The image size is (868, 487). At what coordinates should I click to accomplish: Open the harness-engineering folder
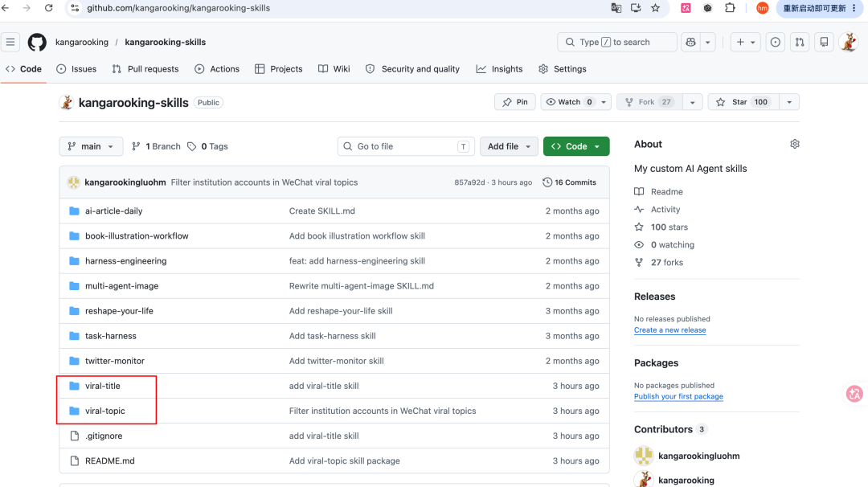point(125,260)
